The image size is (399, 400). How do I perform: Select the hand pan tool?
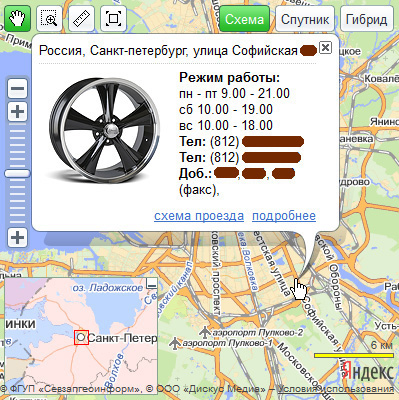pyautogui.click(x=17, y=19)
